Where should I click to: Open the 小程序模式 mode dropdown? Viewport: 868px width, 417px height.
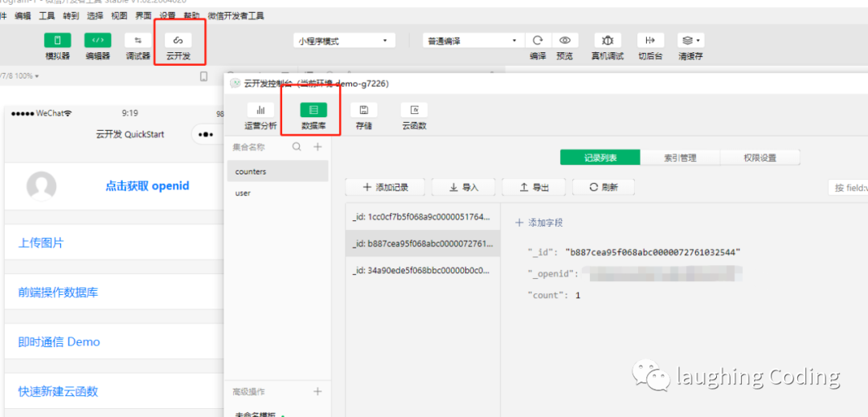coord(344,41)
